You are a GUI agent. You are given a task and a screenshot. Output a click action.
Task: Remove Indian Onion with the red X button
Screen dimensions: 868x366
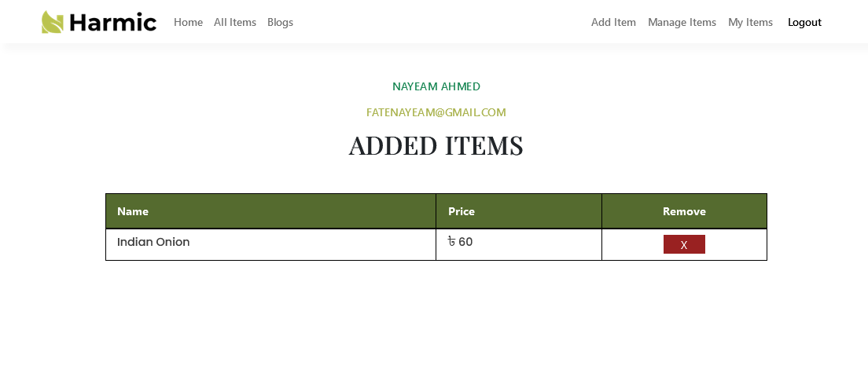684,244
